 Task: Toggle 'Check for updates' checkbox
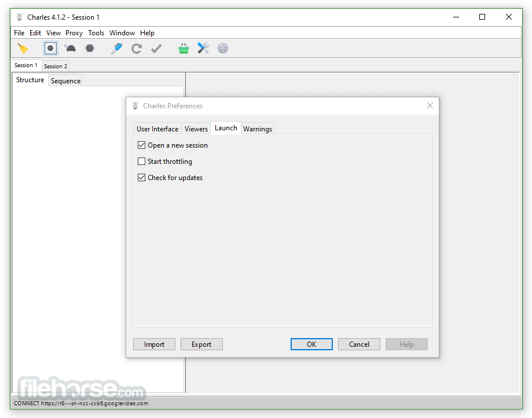[141, 177]
